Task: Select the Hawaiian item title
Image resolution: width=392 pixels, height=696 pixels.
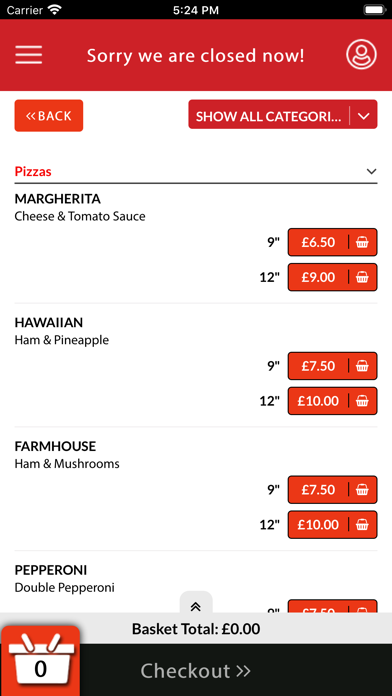Action: (x=49, y=322)
